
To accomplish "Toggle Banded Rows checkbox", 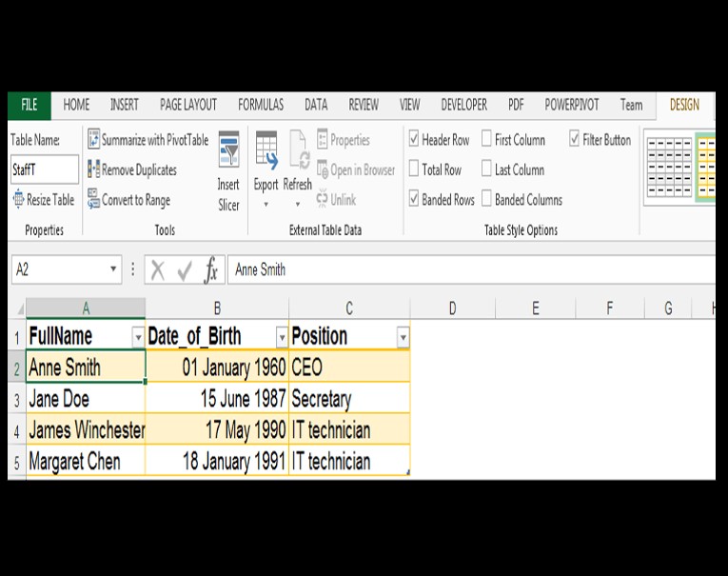I will [414, 198].
